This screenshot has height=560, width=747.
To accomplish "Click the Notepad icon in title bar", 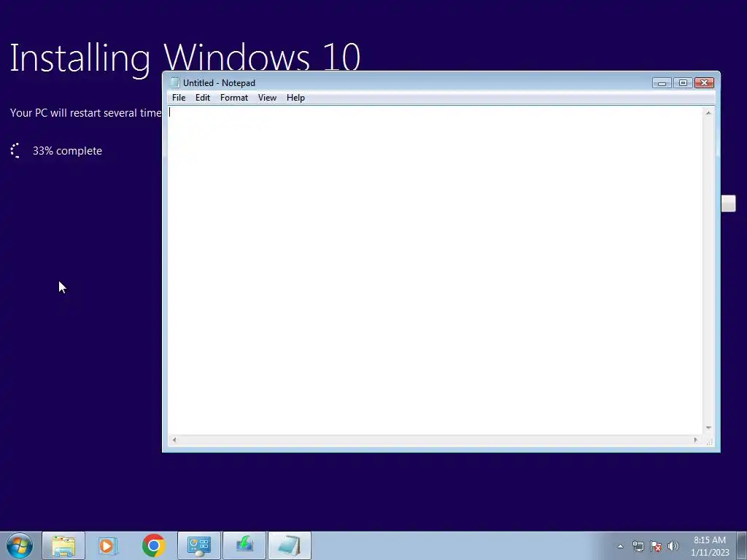I will [175, 83].
